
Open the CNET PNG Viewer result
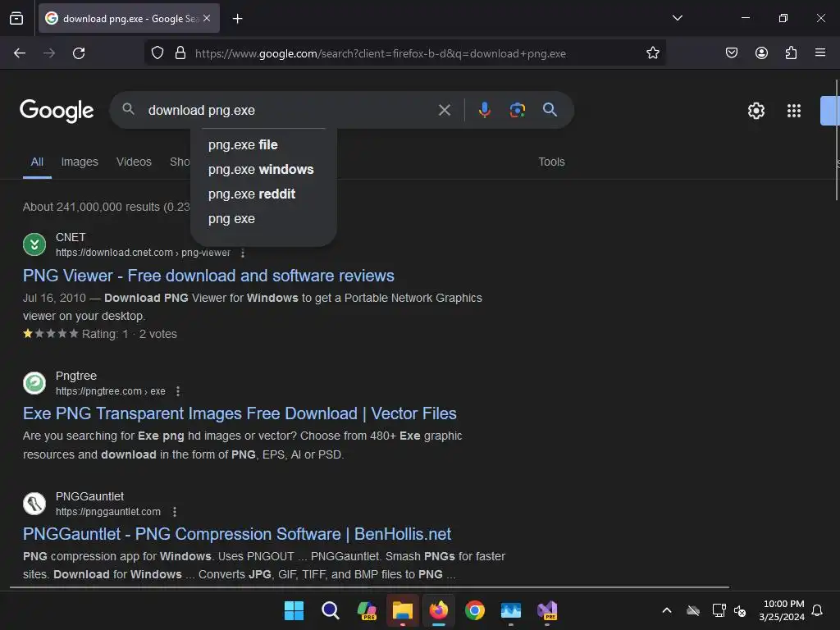coord(208,276)
